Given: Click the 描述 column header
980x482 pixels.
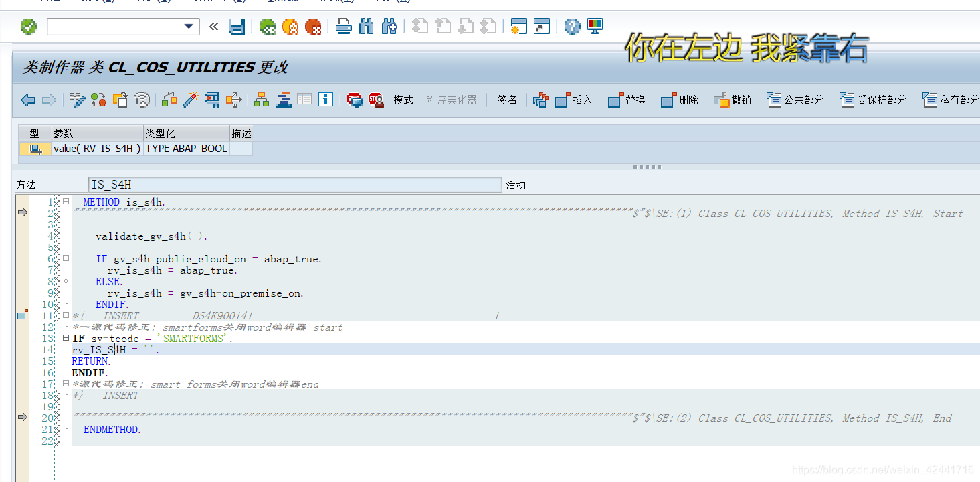Looking at the screenshot, I should 241,133.
